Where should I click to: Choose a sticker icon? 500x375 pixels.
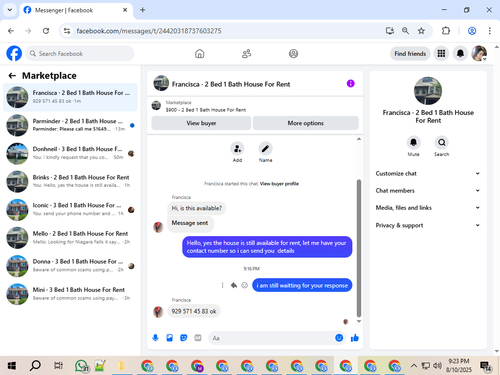(x=184, y=338)
